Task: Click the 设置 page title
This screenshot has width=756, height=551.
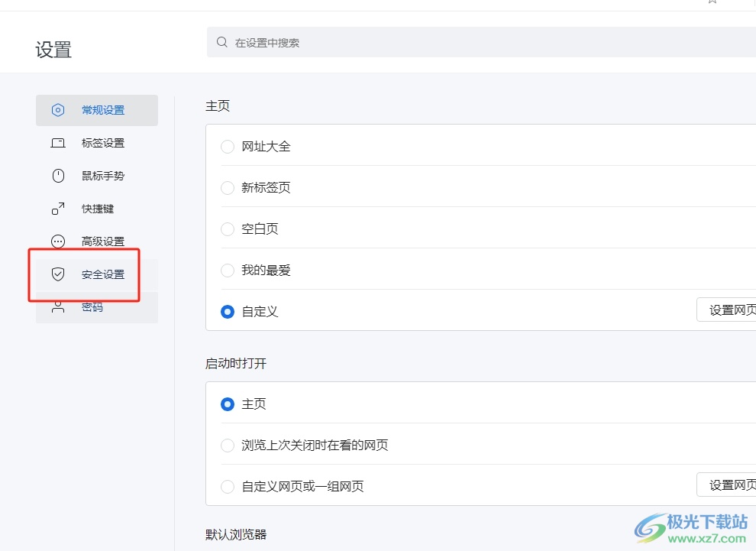Action: pyautogui.click(x=53, y=50)
